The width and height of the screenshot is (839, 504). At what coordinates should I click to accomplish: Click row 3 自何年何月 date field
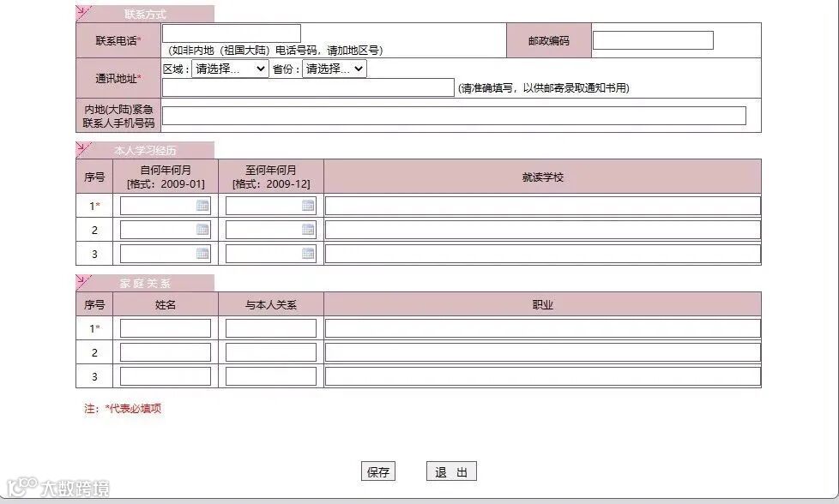click(x=166, y=254)
